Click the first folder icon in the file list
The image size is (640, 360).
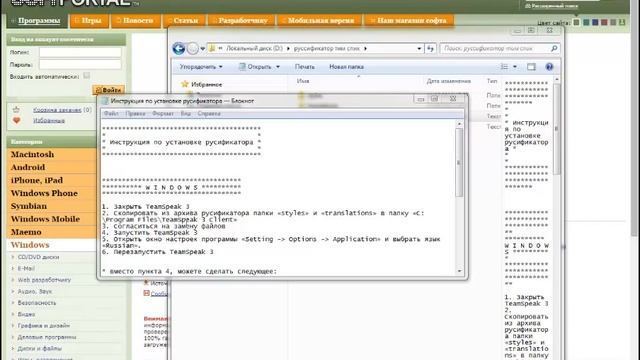[302, 95]
